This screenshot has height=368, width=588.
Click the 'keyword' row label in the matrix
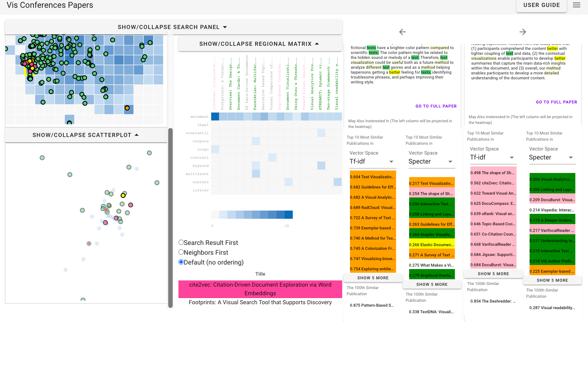click(x=200, y=166)
